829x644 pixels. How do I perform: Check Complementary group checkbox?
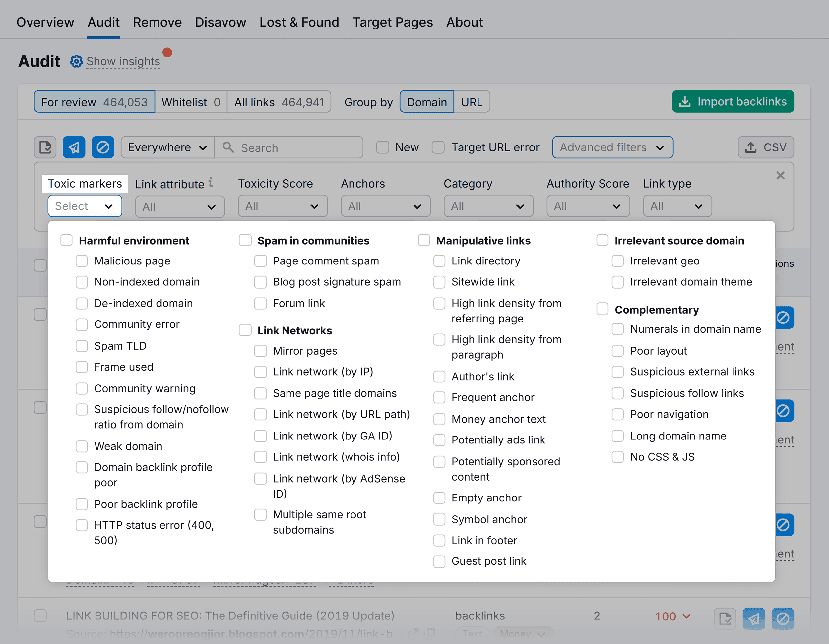603,309
